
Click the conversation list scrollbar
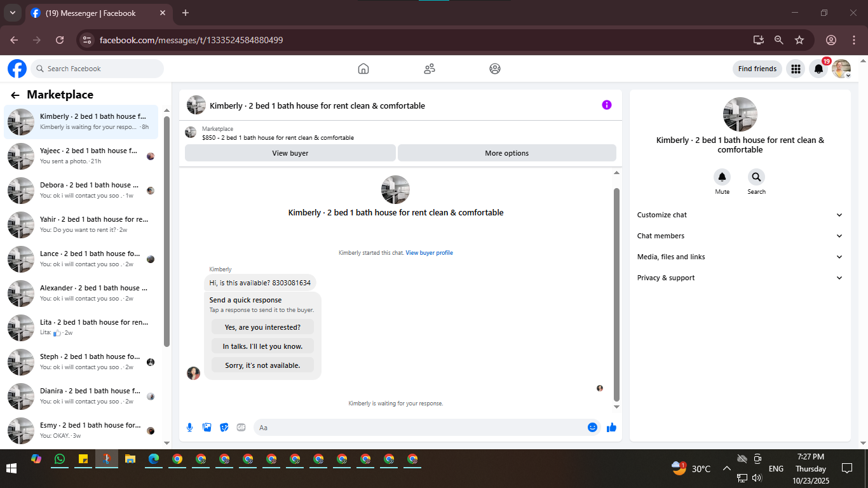(x=167, y=231)
